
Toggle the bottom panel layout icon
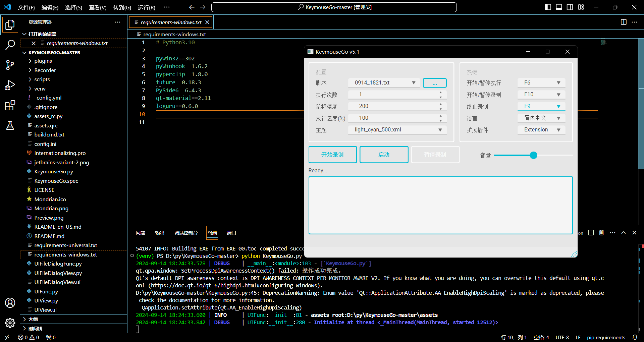tap(559, 7)
